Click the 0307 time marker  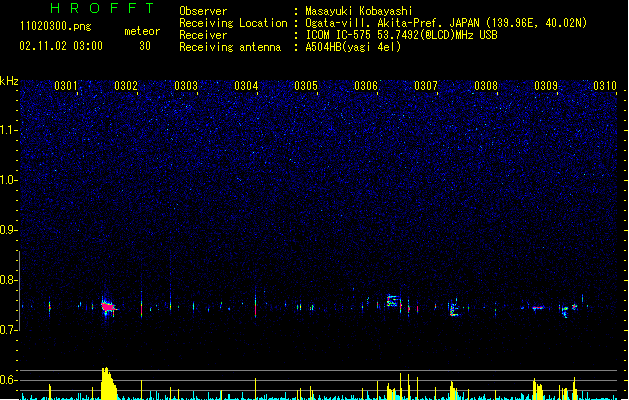click(426, 86)
